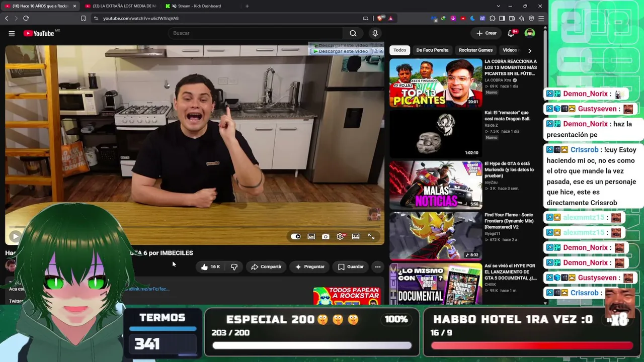Open the Brave VPN shield icon
644x362 pixels.
531,18
